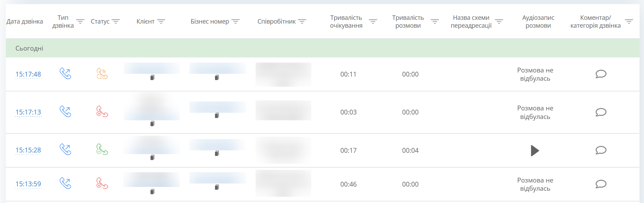The image size is (644, 203).
Task: Open filter for Клієнт column
Action: pyautogui.click(x=161, y=21)
